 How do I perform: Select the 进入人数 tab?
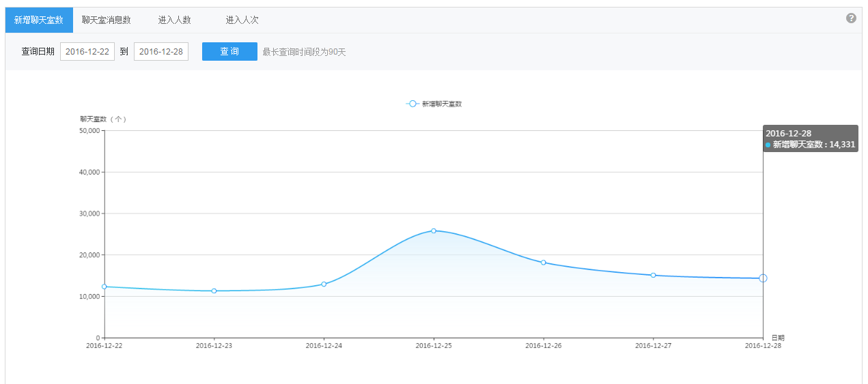[175, 20]
